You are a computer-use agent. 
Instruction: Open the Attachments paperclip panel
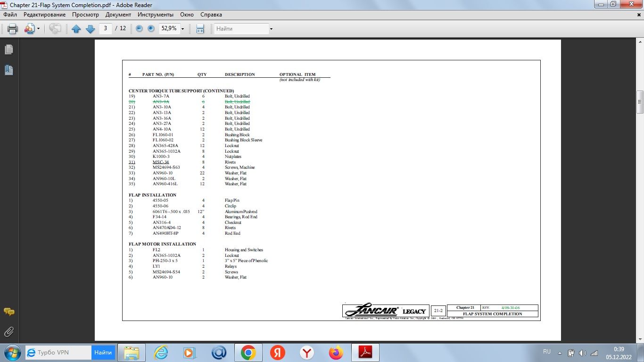click(x=8, y=331)
